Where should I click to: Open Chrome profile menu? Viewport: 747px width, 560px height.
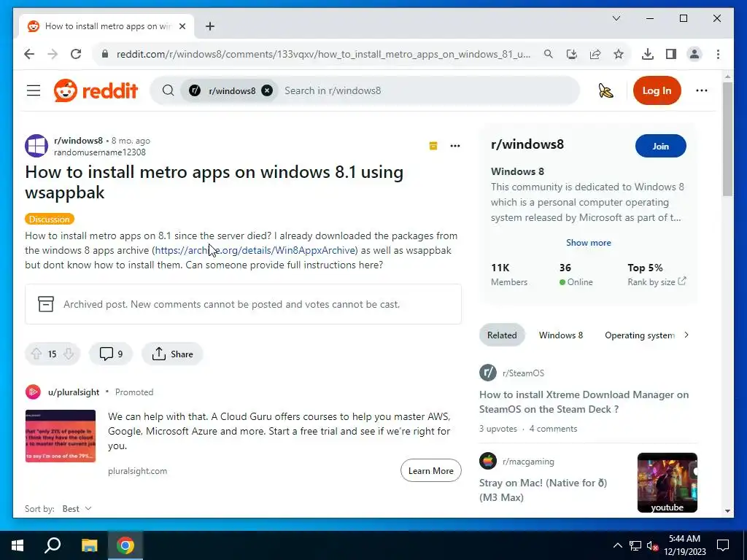(694, 54)
